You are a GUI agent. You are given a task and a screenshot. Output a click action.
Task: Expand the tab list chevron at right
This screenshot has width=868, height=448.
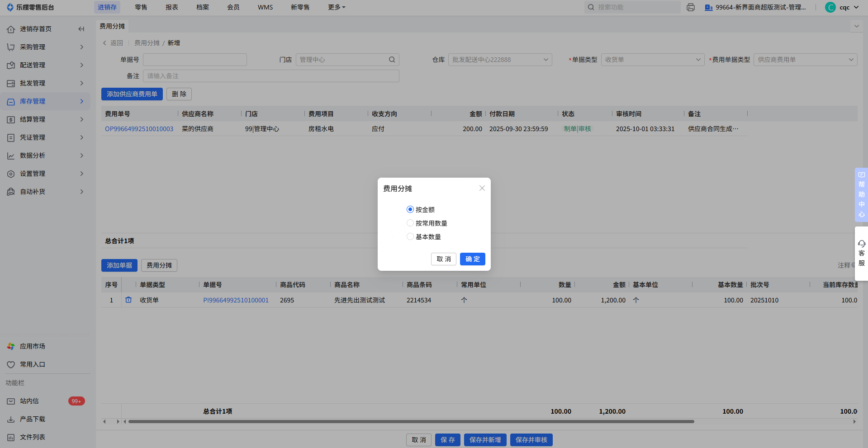856,26
